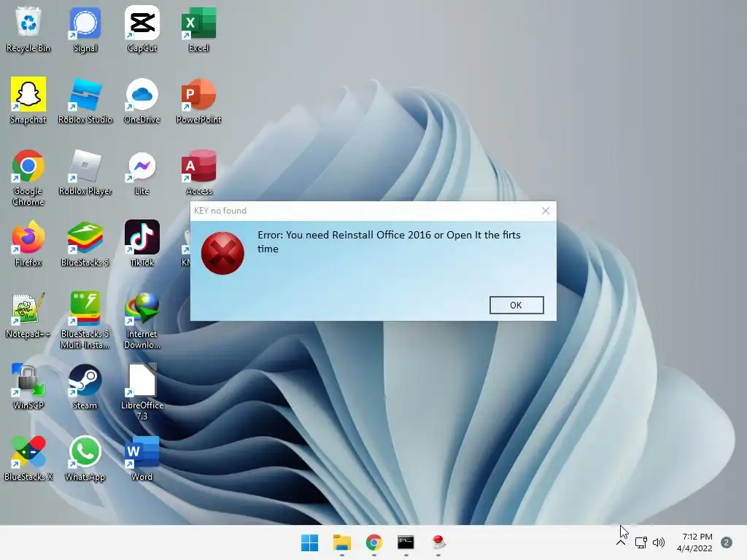Open the notification center badge

click(x=727, y=542)
